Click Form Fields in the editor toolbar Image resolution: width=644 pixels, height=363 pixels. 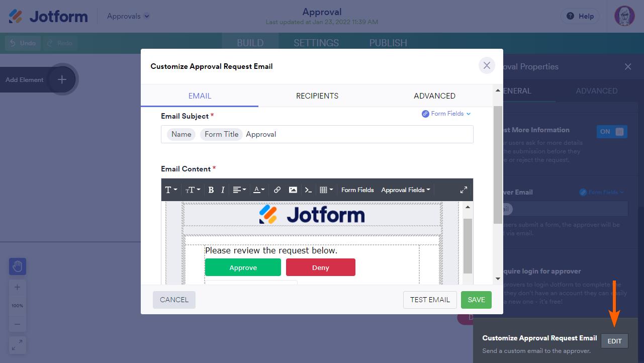pos(357,190)
